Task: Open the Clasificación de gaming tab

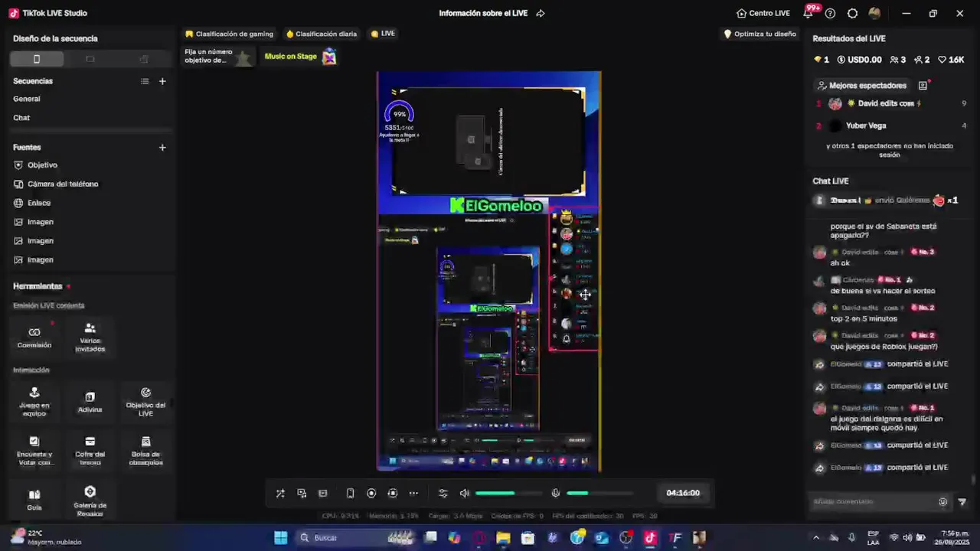Action: point(229,34)
